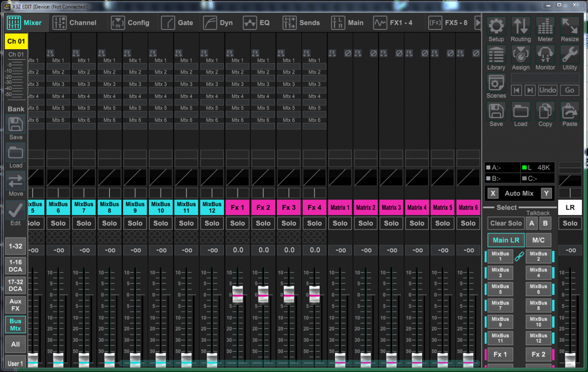Image resolution: width=588 pixels, height=372 pixels.
Task: Click the Undo button
Action: coord(548,90)
